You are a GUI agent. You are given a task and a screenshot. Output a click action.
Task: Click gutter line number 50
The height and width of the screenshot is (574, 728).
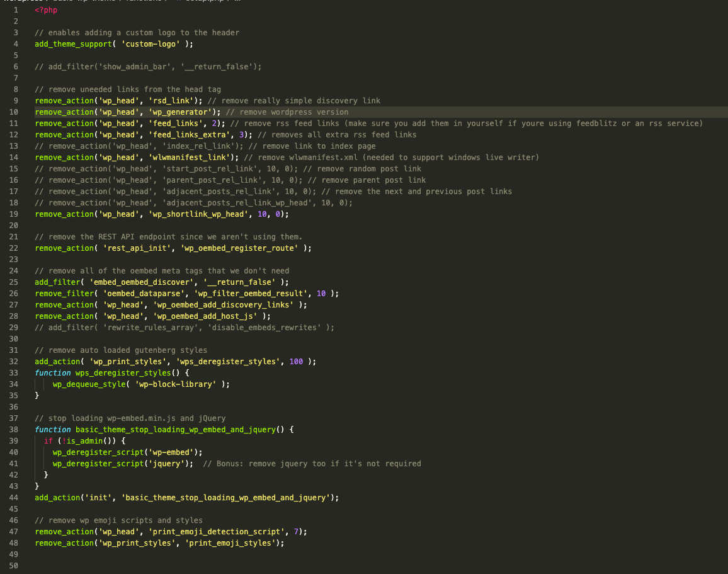coord(14,566)
